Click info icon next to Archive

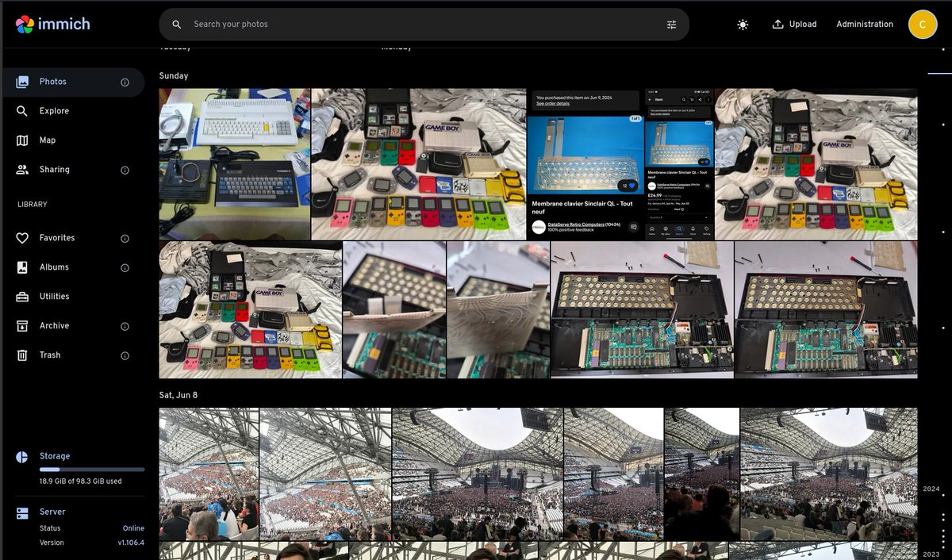click(x=125, y=327)
